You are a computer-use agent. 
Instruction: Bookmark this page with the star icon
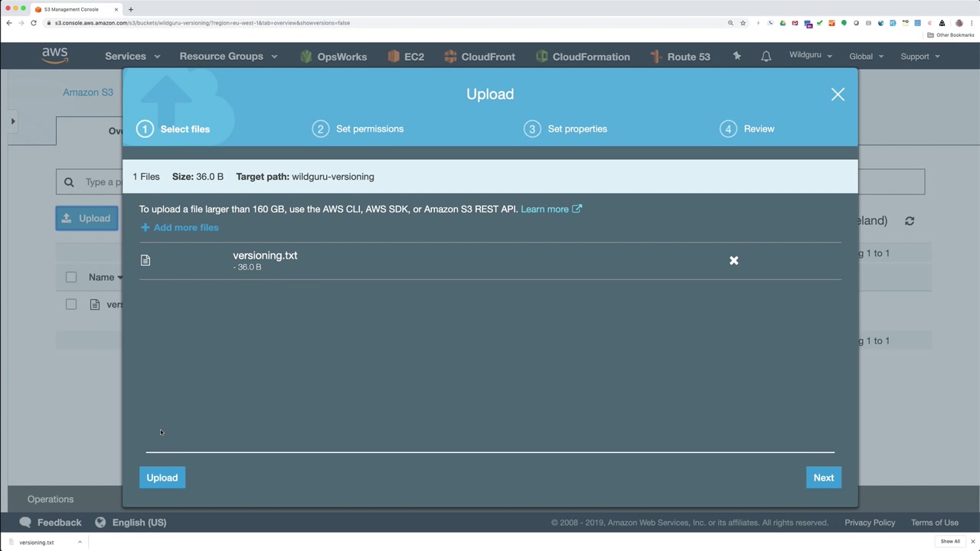point(743,23)
